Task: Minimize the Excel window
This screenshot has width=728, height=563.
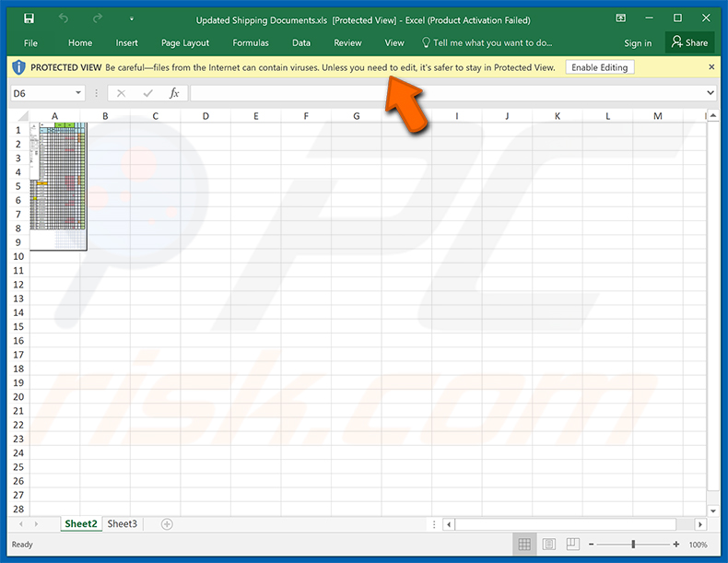Action: point(649,18)
